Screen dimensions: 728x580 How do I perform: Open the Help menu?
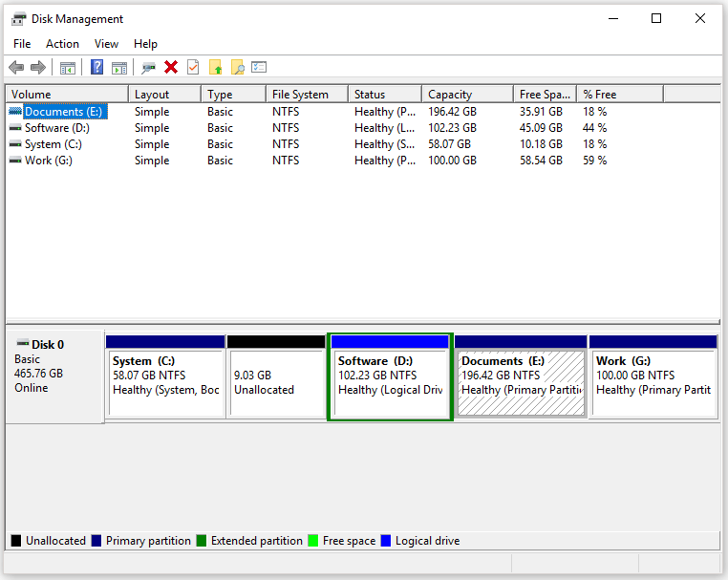pyautogui.click(x=145, y=44)
